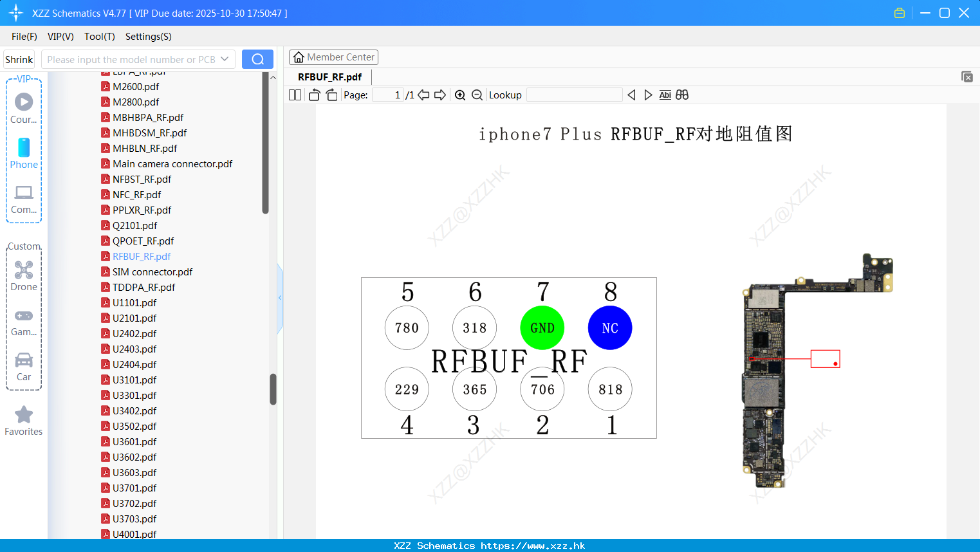Screen dimensions: 980x552
Task: Collapse the file panel with side handle
Action: (x=280, y=298)
